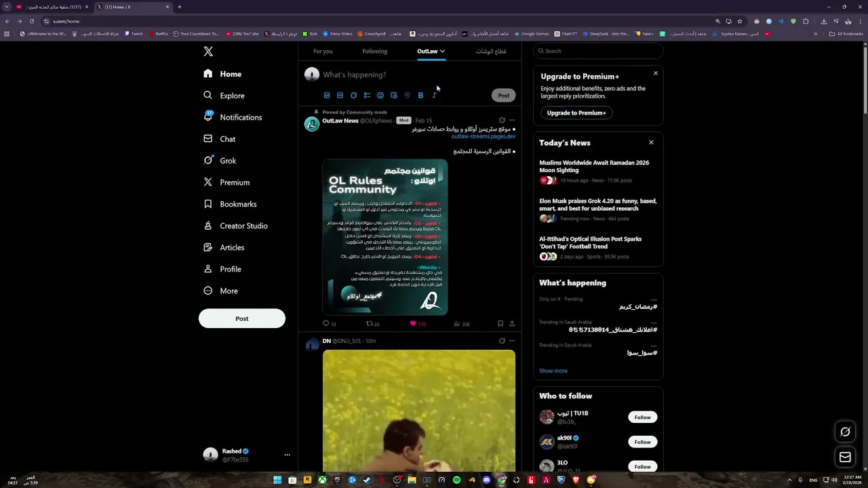This screenshot has height=488, width=868.
Task: Follow the TU1B account
Action: click(642, 418)
